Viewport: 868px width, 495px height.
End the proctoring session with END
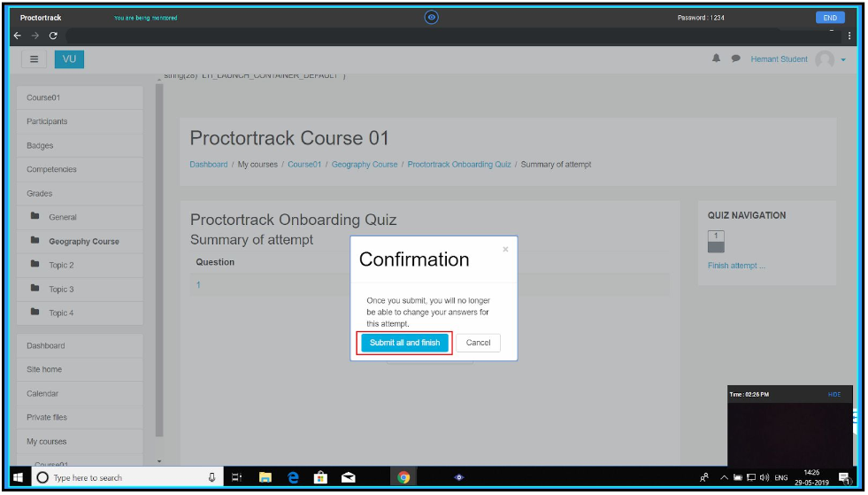pyautogui.click(x=830, y=18)
